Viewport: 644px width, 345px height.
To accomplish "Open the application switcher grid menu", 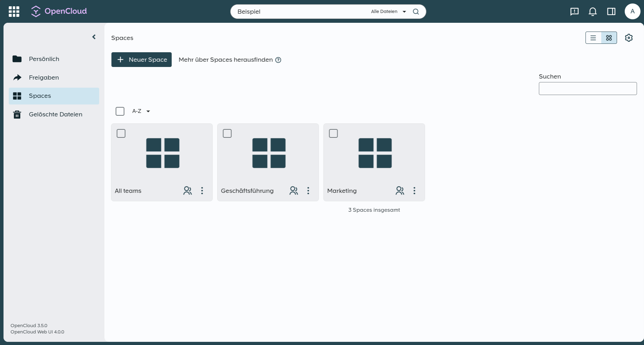I will [x=14, y=12].
